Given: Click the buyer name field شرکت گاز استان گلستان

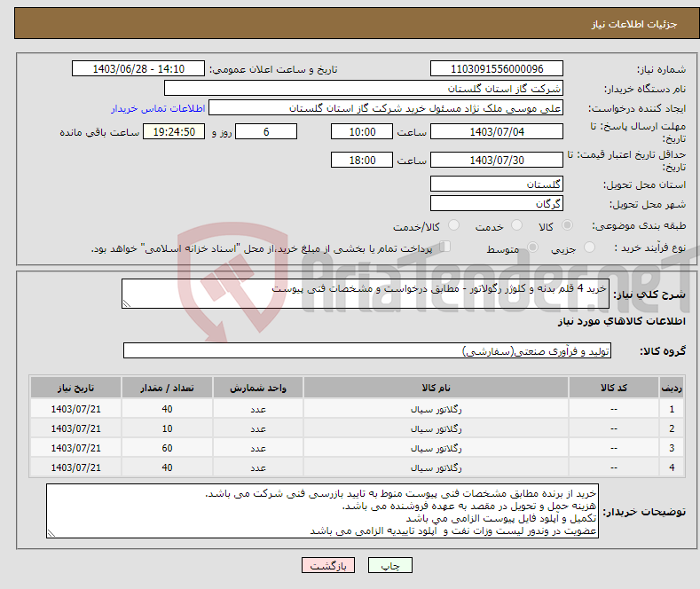Looking at the screenshot, I should click(364, 89).
